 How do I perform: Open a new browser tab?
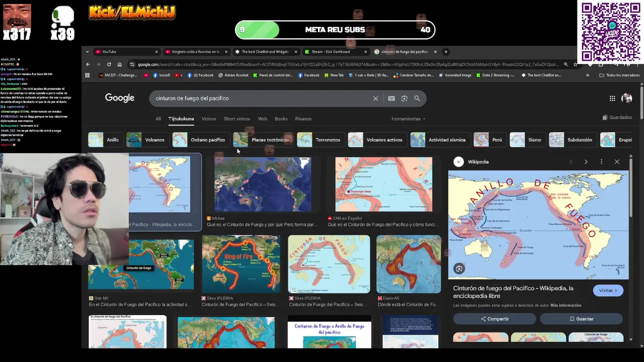click(x=445, y=52)
